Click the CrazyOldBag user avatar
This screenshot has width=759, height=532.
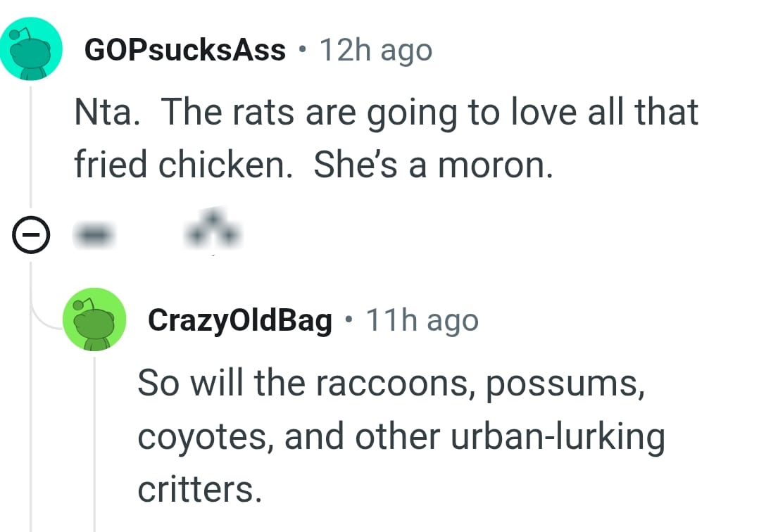coord(95,319)
